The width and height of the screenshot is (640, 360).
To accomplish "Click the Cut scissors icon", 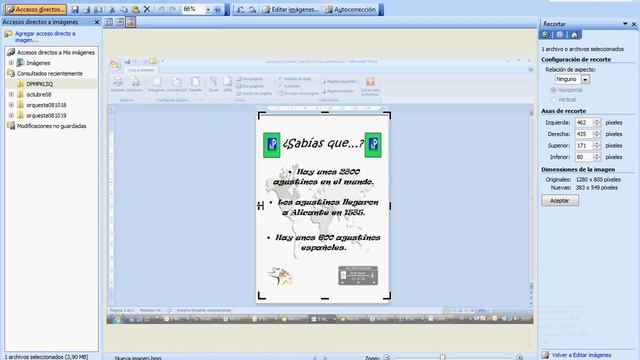I will click(112, 9).
